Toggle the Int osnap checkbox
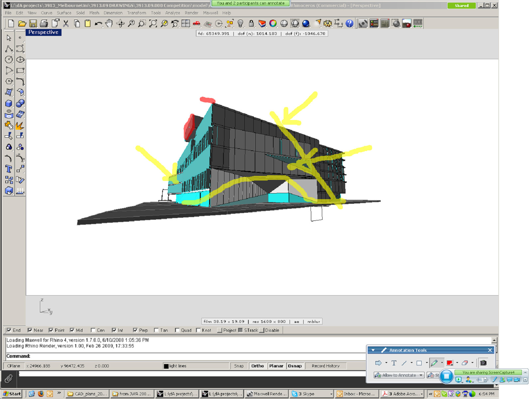Viewport: 532px width, 399px height. pos(114,330)
